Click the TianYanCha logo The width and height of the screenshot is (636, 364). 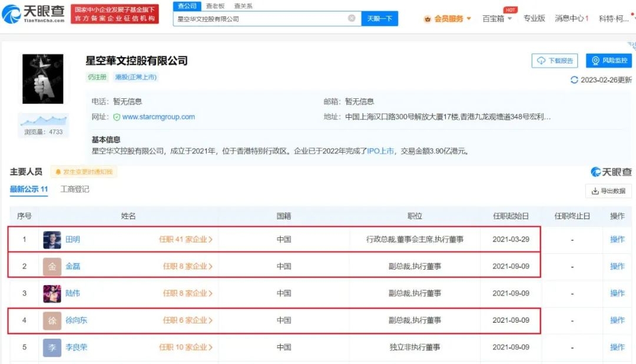click(x=33, y=14)
